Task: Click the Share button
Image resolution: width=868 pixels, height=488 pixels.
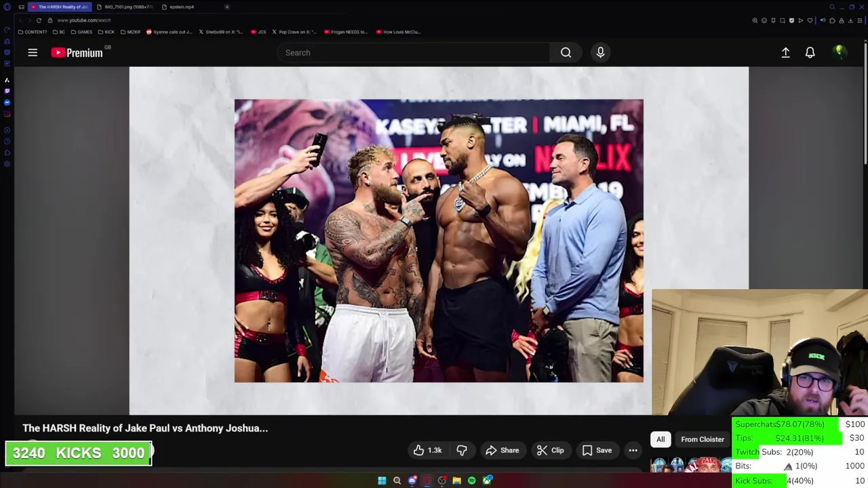Action: tap(502, 450)
